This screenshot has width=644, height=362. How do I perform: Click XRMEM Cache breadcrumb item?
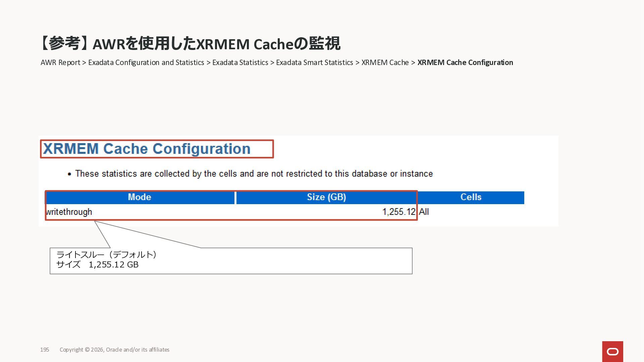(x=385, y=63)
